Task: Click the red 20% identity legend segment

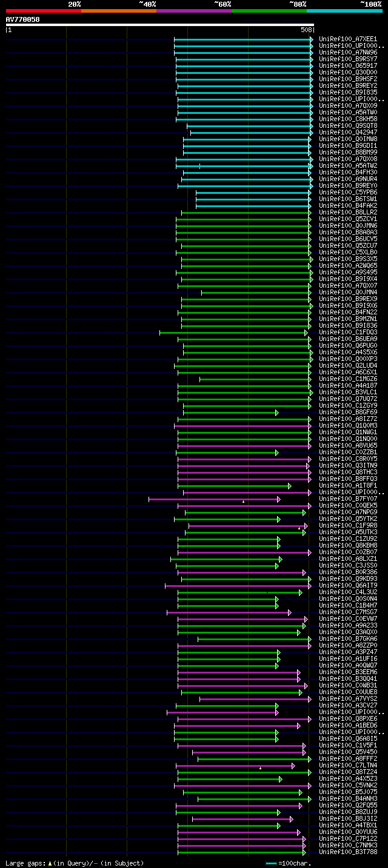Action: pyautogui.click(x=43, y=11)
